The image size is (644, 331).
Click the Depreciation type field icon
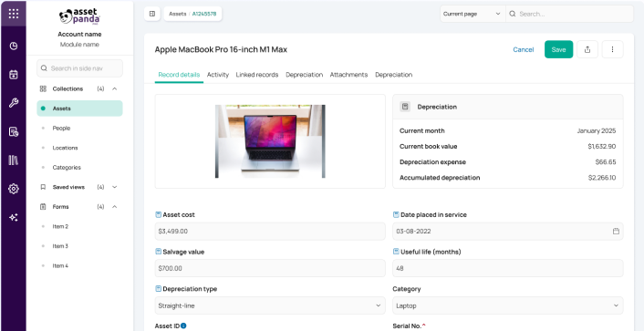click(x=158, y=289)
